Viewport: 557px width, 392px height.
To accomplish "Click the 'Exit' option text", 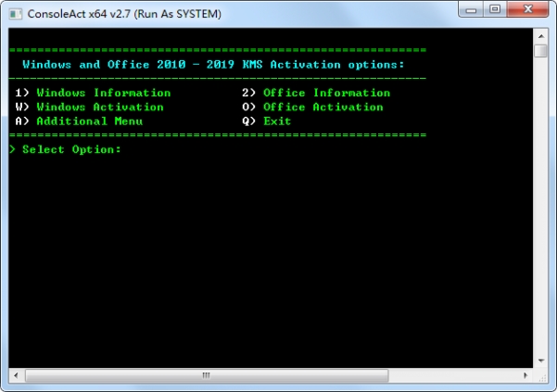I will click(x=277, y=121).
